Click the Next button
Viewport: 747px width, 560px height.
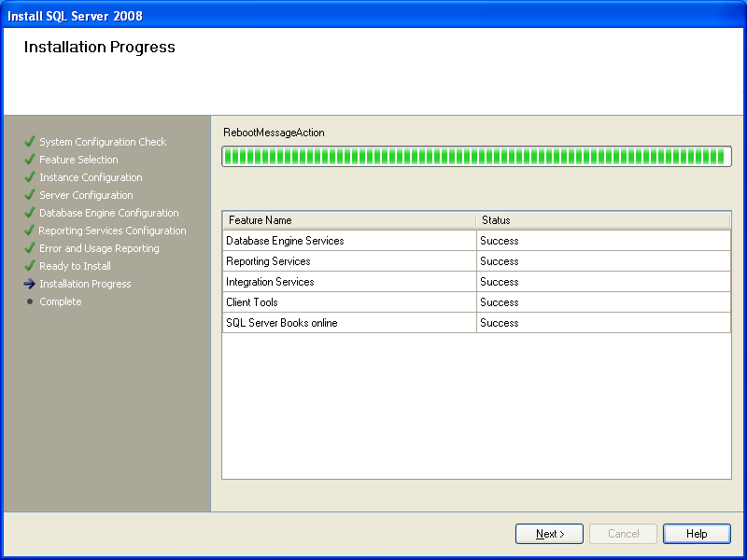tap(549, 534)
